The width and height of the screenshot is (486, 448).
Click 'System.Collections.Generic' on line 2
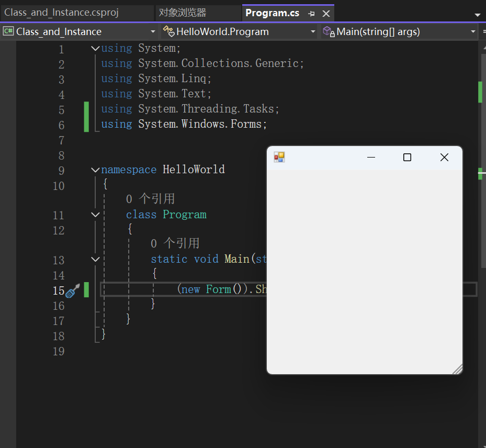(219, 63)
